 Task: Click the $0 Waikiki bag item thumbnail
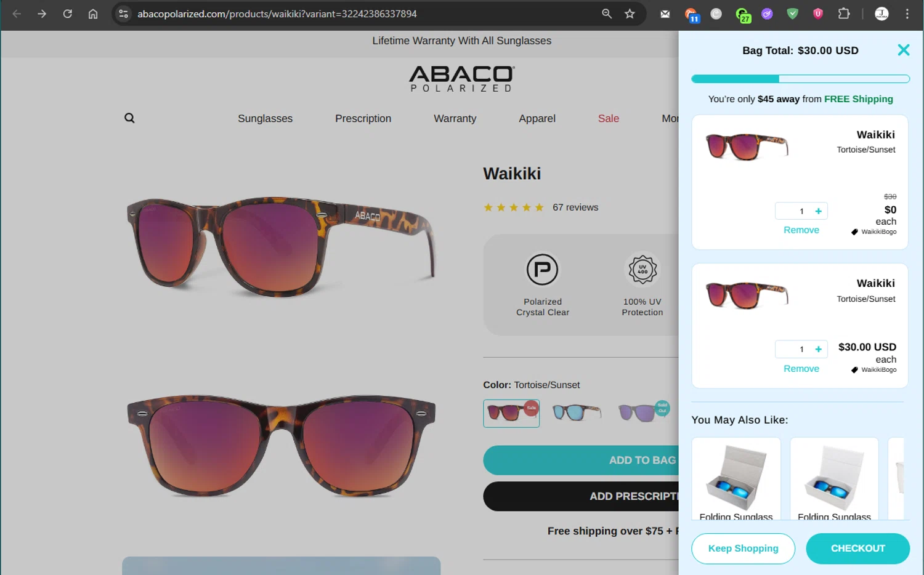pyautogui.click(x=747, y=147)
